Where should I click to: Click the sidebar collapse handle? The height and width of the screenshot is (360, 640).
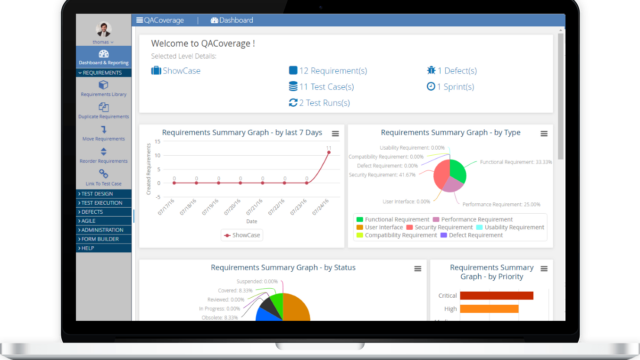tap(133, 216)
